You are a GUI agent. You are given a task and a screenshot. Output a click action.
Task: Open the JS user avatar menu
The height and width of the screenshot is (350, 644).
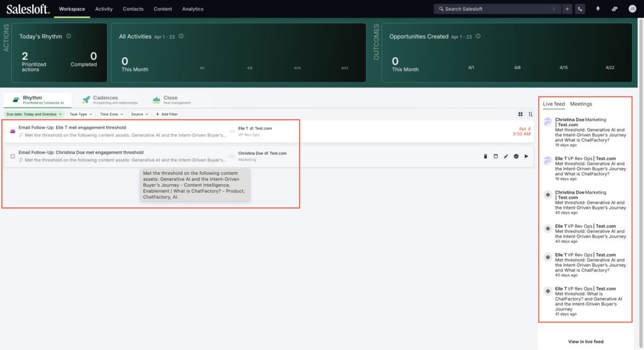632,9
